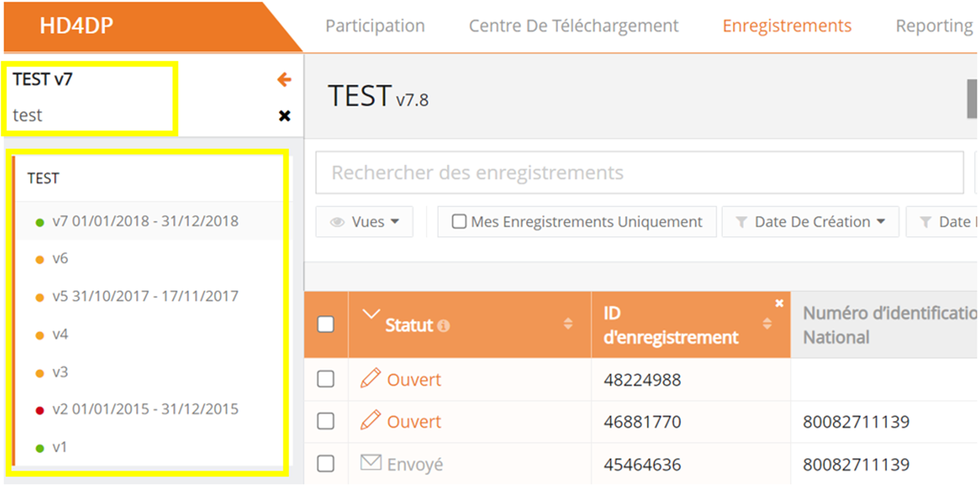Enable Mes Enregistrements Uniquement checkbox

(x=458, y=221)
